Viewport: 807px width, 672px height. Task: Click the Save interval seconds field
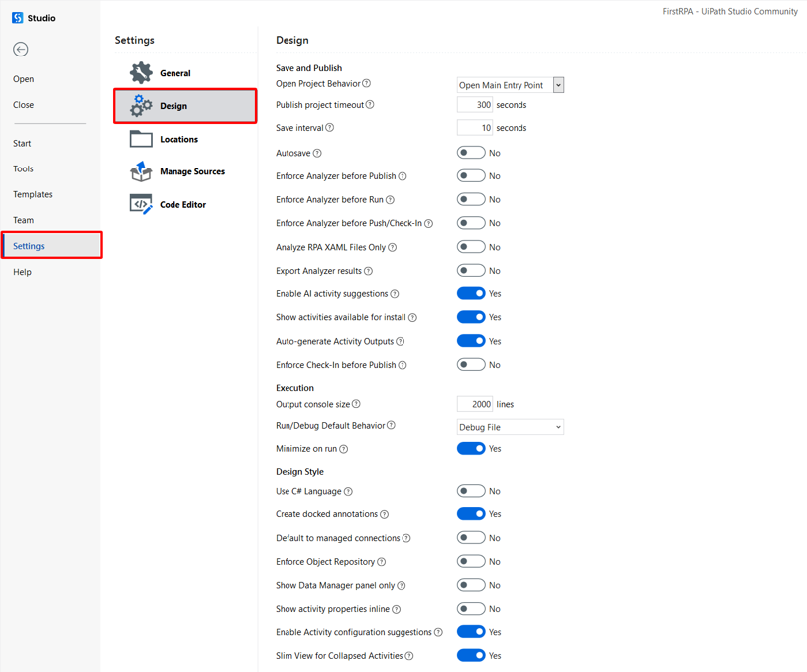(475, 127)
